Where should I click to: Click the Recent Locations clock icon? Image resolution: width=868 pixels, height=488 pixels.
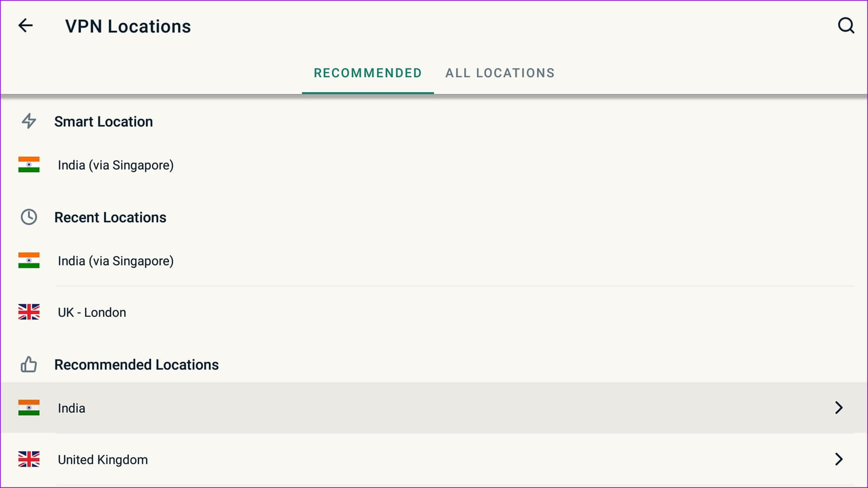click(29, 217)
